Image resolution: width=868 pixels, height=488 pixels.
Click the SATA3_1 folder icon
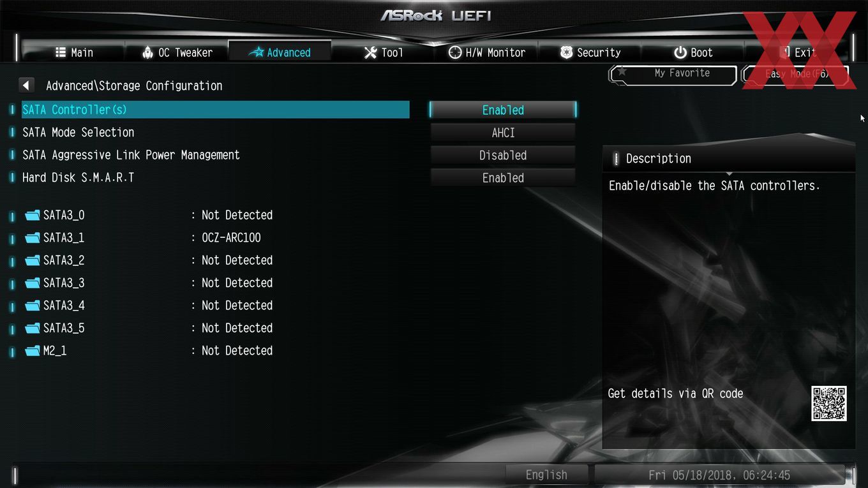[33, 238]
